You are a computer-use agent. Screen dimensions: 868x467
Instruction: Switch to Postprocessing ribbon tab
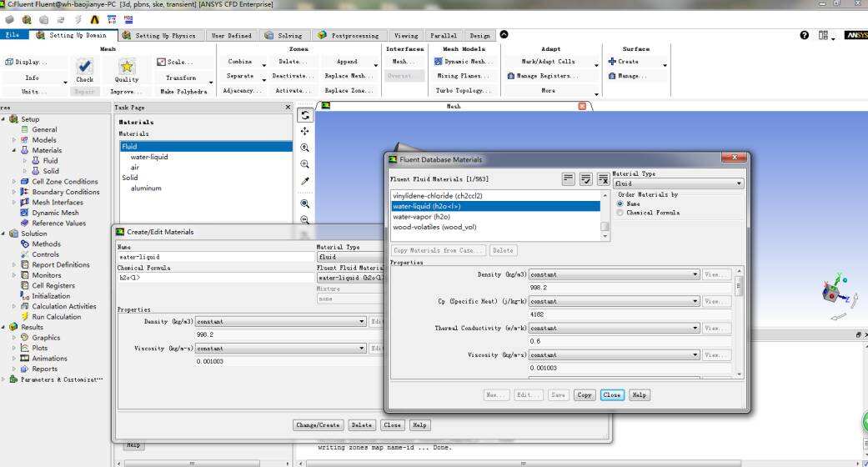click(349, 36)
